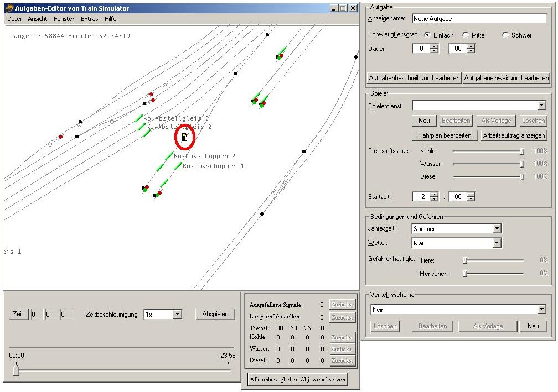Set difficulty to Schwer
Image resolution: width=558 pixels, height=392 pixels.
point(505,35)
